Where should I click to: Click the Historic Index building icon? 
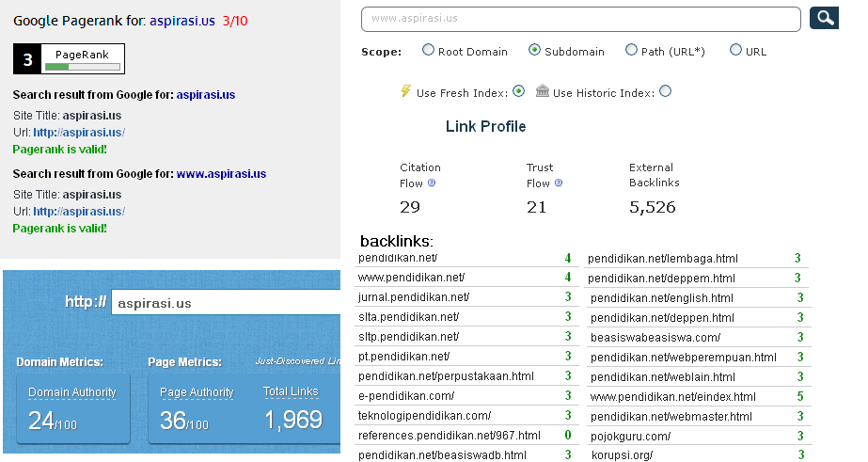tap(543, 91)
